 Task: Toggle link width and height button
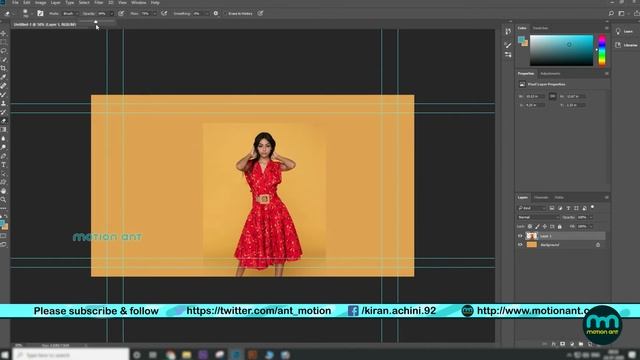pyautogui.click(x=552, y=96)
